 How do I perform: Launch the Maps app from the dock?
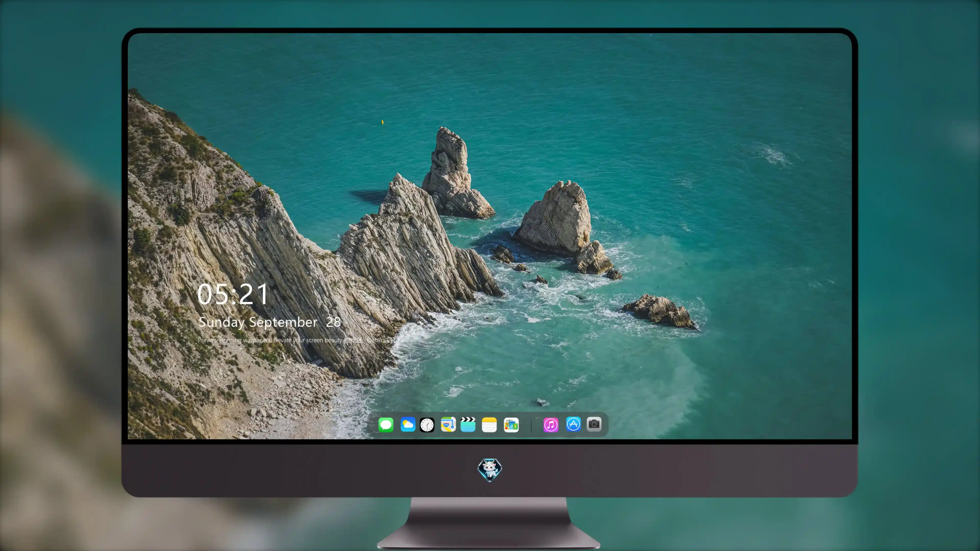point(448,424)
